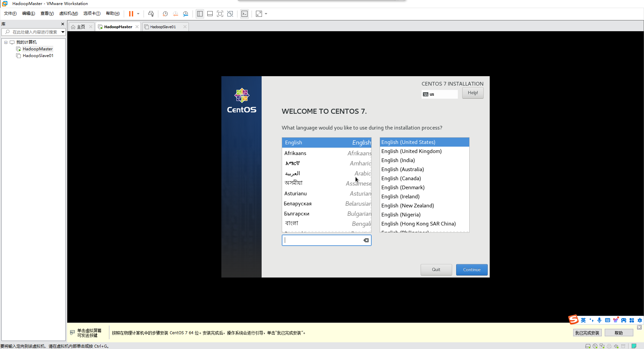Open the Sogou soft keyboard

(607, 320)
